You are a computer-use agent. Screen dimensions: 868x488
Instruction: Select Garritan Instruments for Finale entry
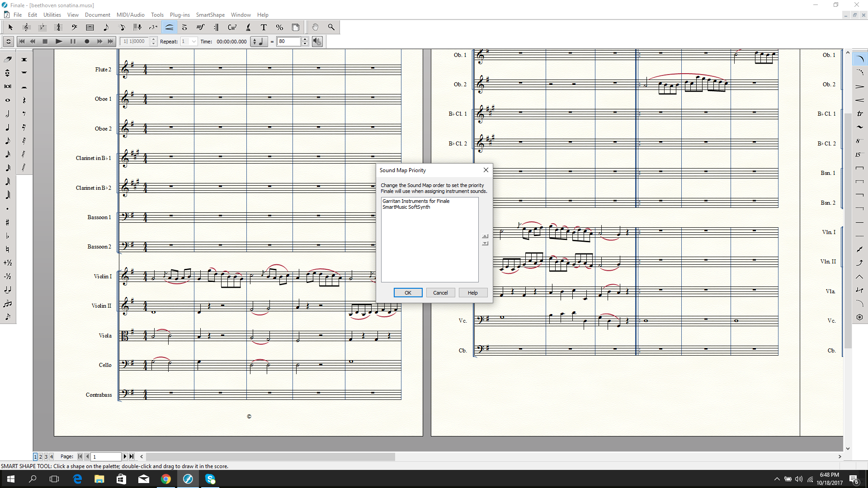[416, 201]
